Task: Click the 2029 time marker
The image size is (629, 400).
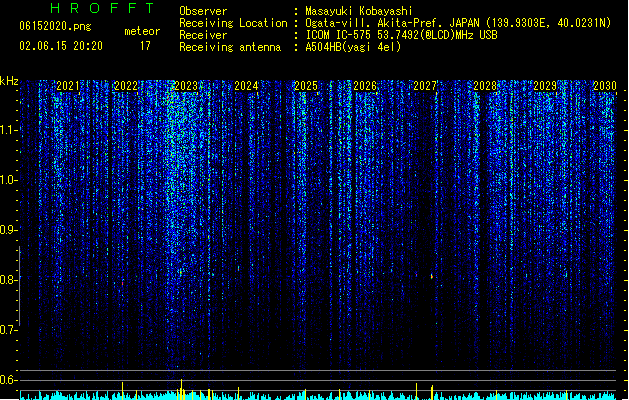Action: (x=545, y=86)
